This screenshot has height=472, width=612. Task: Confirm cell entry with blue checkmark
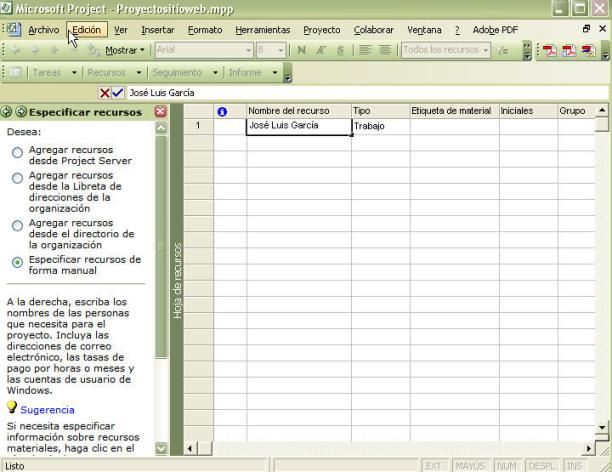(x=117, y=93)
